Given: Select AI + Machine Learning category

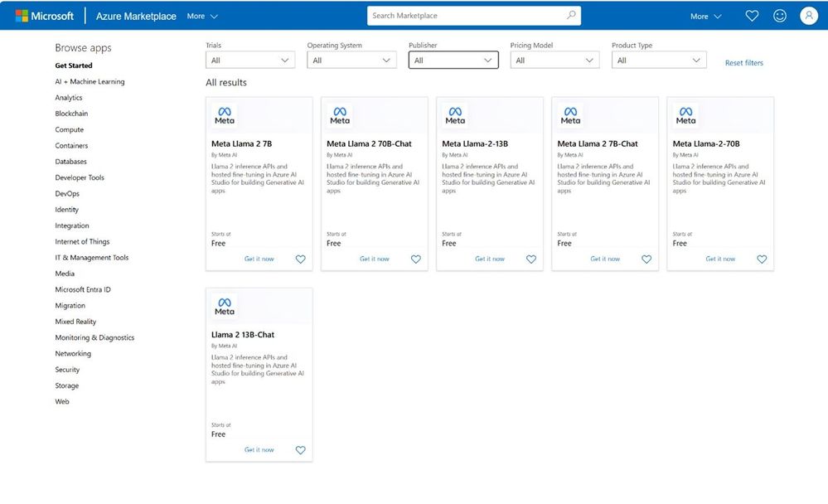Looking at the screenshot, I should [90, 81].
